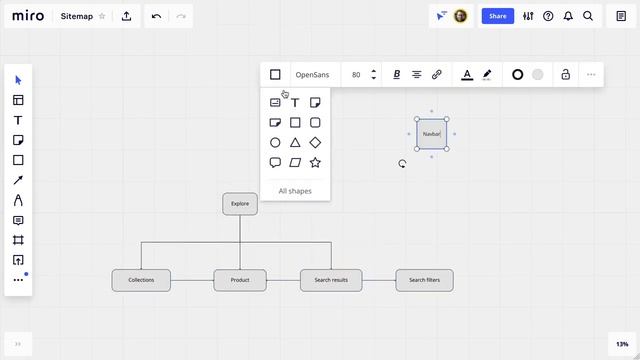Choose the parallelogram shape
Viewport: 640px width, 360px height.
pos(295,162)
